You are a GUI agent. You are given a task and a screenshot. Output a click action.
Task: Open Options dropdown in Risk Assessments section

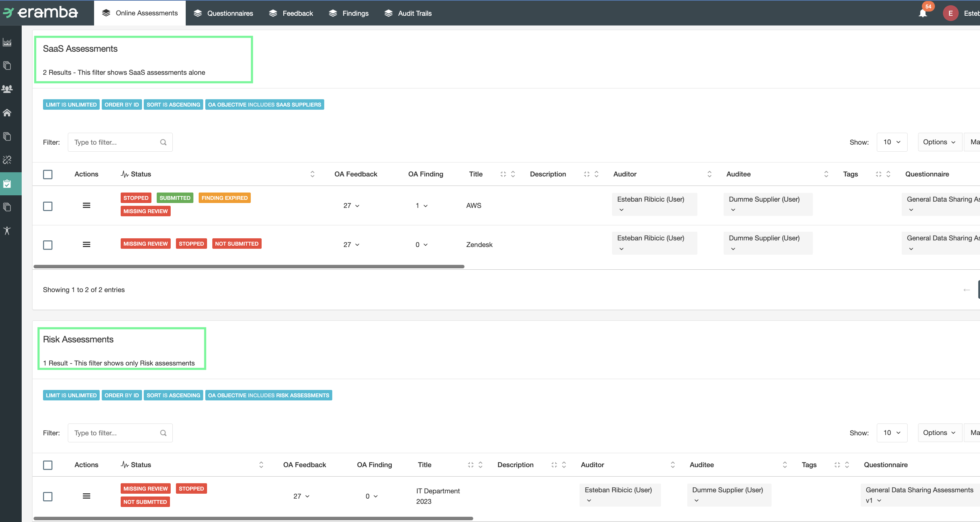tap(939, 433)
